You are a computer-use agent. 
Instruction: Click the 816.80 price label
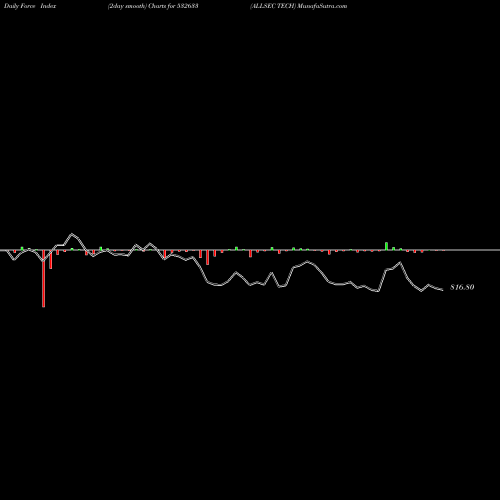tap(462, 287)
